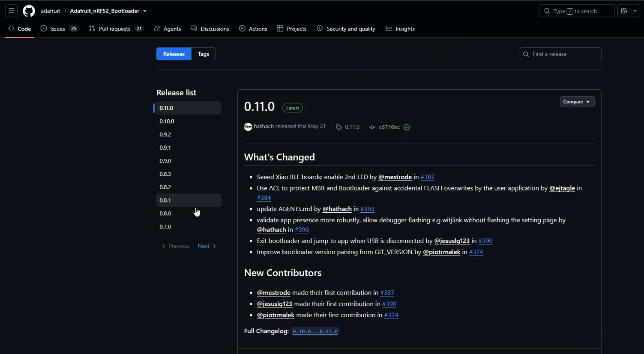Viewport: 644px width, 354px height.
Task: Select release 0.7.0 in the list
Action: point(189,226)
